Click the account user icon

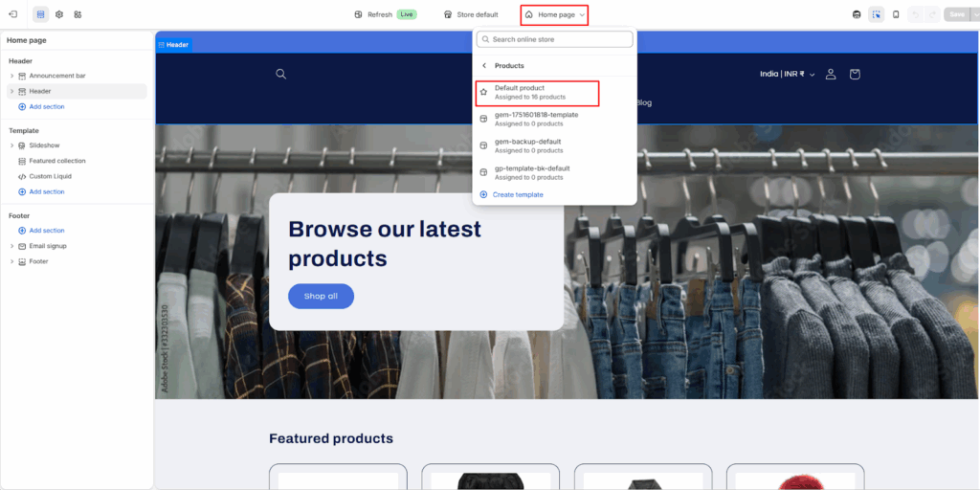click(x=831, y=74)
